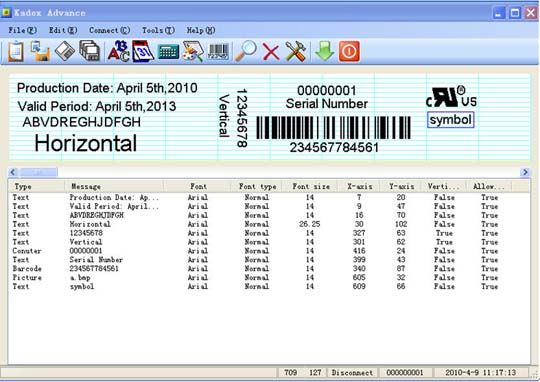This screenshot has width=540, height=382.
Task: Click the green download arrow icon
Action: pos(324,51)
